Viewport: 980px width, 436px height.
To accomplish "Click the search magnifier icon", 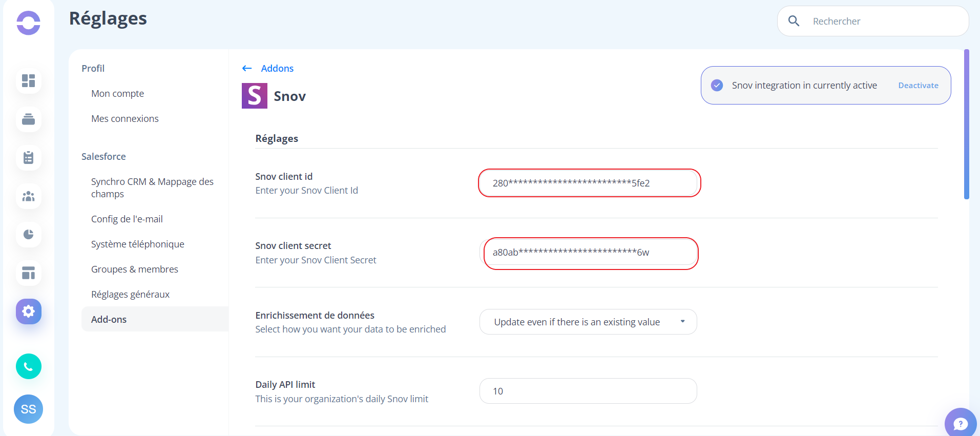I will pos(794,21).
